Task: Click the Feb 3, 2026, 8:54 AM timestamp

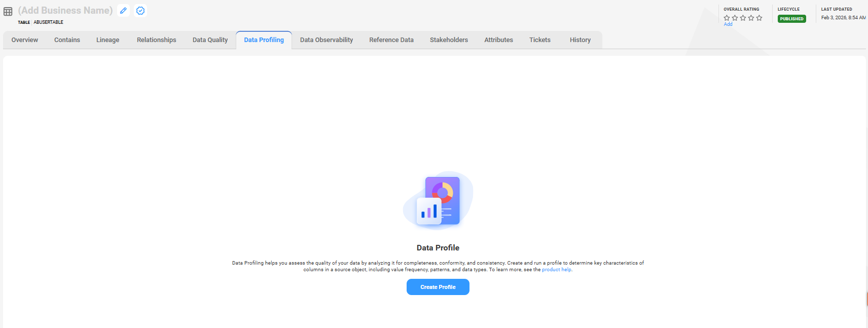Action: (x=844, y=18)
